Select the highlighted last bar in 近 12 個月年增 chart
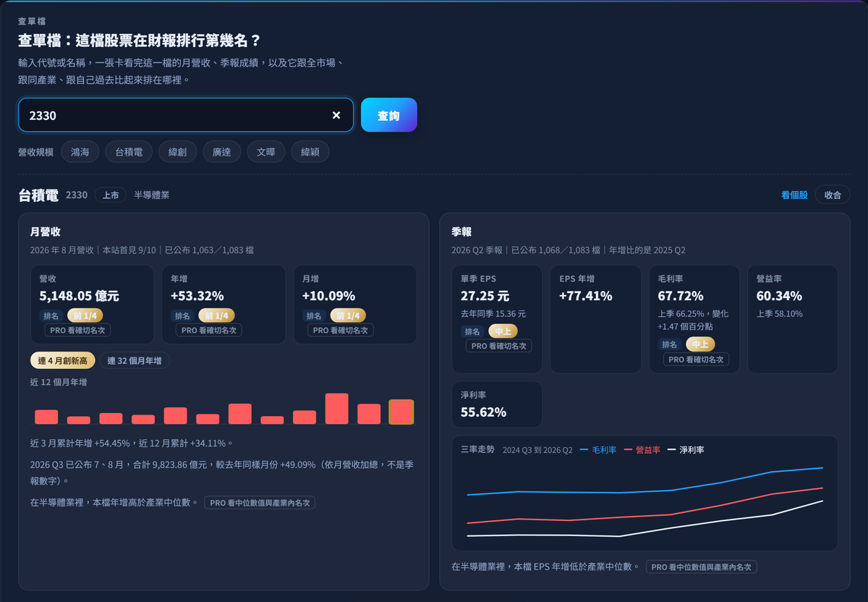The image size is (868, 602). 401,412
